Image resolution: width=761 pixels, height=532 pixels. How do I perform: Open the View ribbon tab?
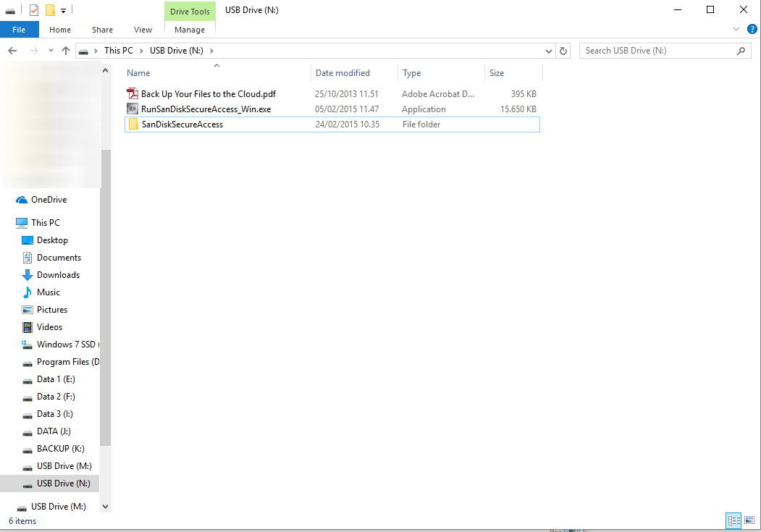(143, 30)
